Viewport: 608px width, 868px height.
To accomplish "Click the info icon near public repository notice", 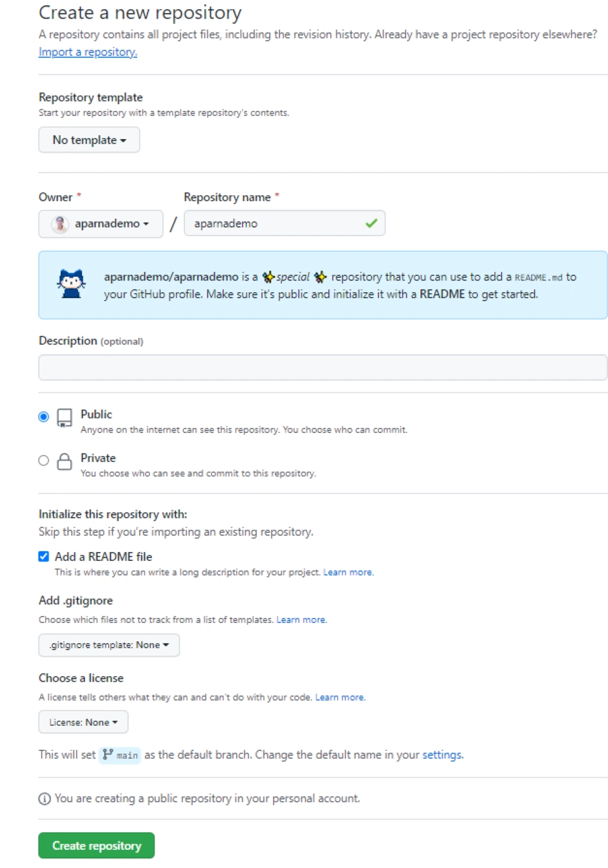I will point(45,799).
